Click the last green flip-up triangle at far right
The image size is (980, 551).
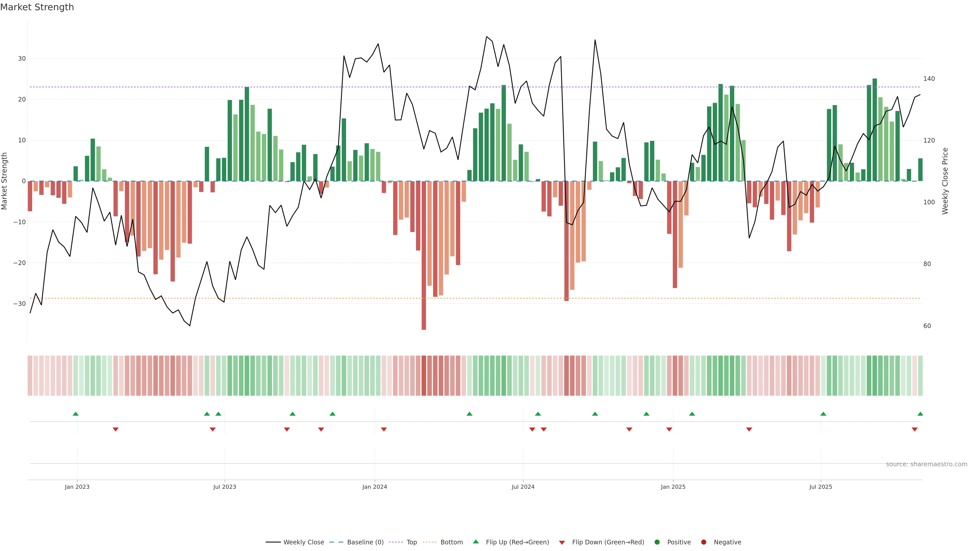click(920, 414)
